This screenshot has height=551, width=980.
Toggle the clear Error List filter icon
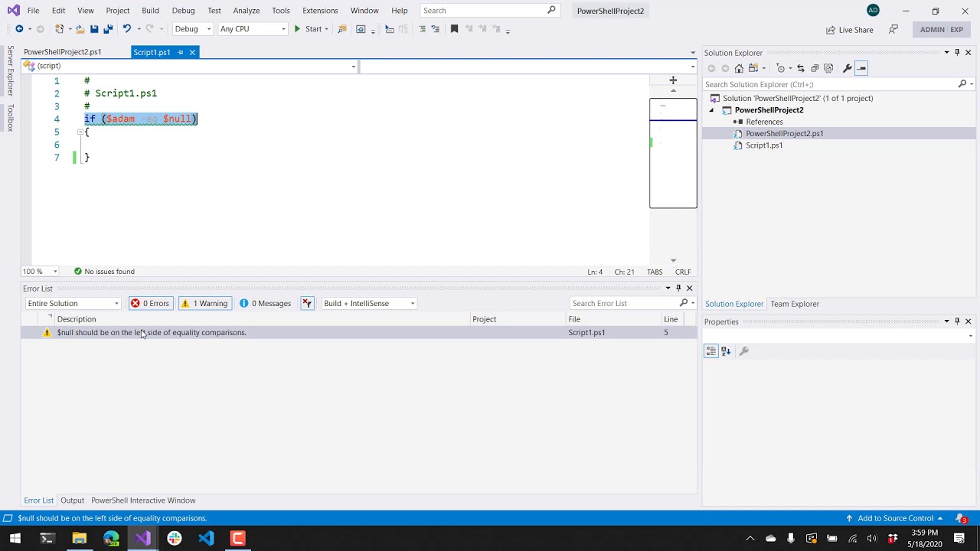[307, 303]
